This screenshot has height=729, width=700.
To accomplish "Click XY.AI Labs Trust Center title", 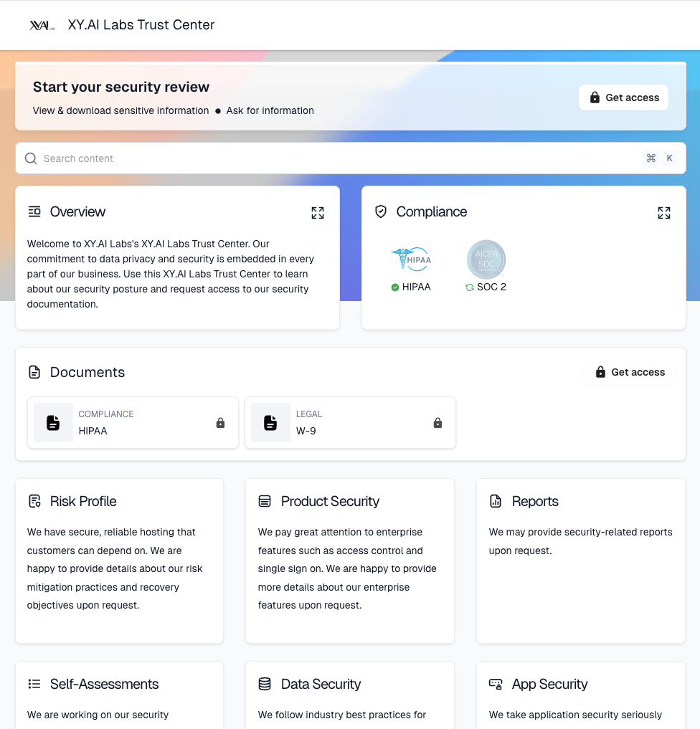I will [141, 25].
